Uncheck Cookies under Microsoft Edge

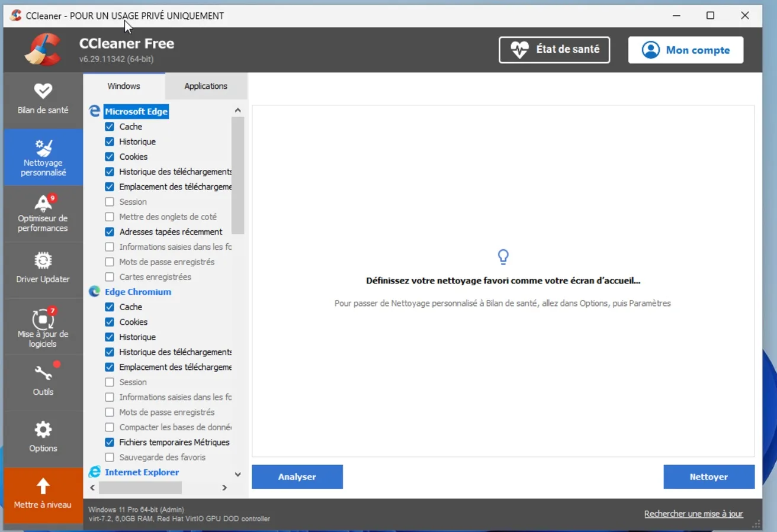pyautogui.click(x=110, y=156)
